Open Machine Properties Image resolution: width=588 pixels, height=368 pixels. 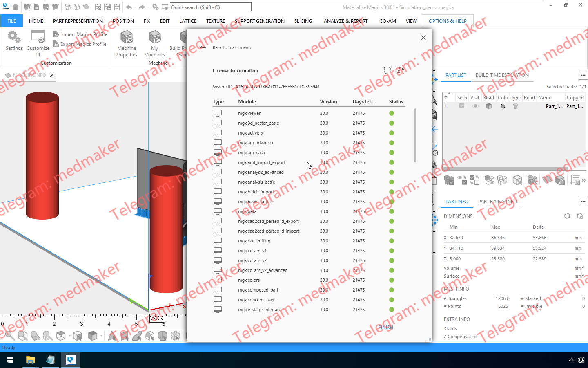(x=127, y=43)
